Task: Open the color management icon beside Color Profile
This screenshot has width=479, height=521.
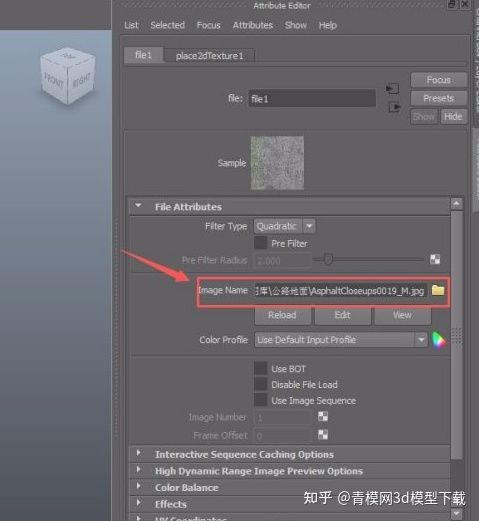Action: [x=438, y=340]
